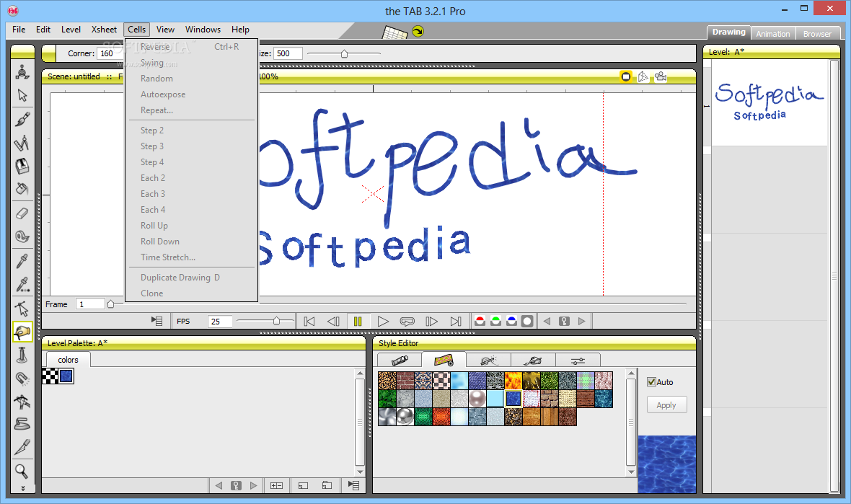Select the magnet tool
The image size is (851, 504).
tap(22, 378)
